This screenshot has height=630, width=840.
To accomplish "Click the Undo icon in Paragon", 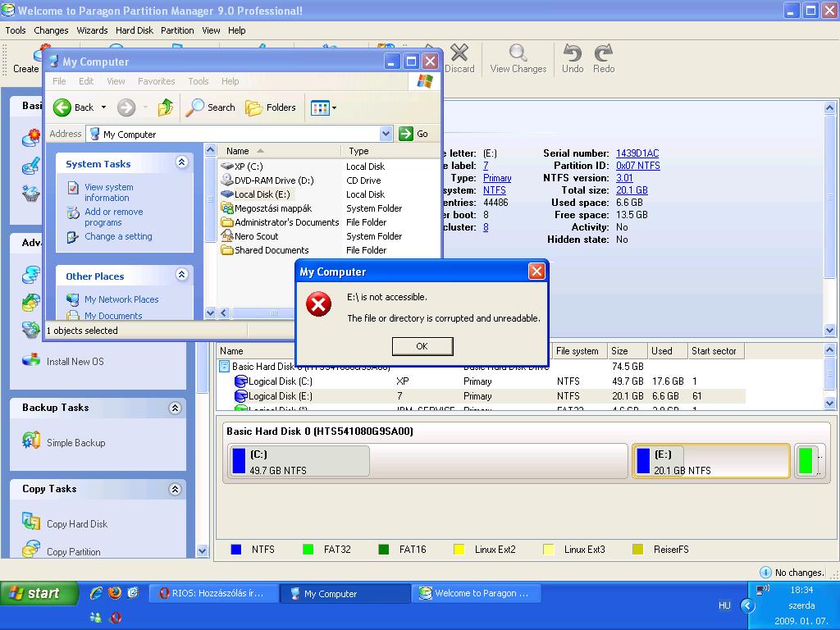I will point(572,58).
